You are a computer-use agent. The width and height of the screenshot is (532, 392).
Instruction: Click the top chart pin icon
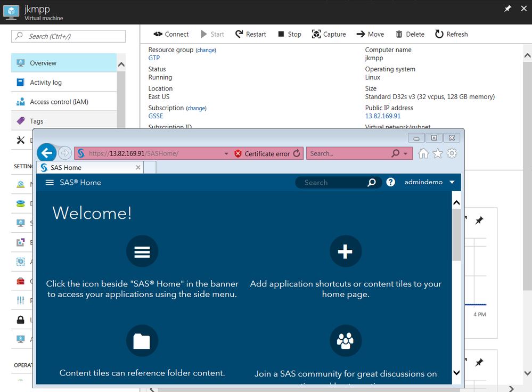point(479,220)
